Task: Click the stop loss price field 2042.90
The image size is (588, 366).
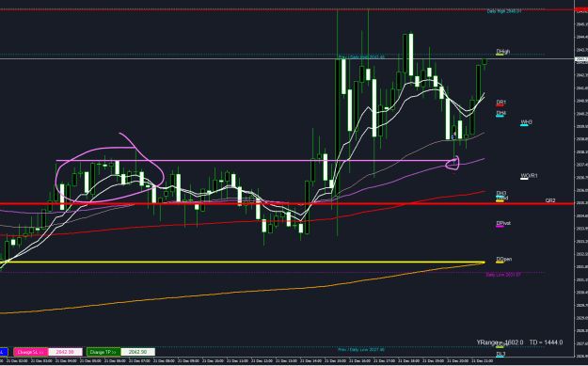Action: [x=65, y=352]
